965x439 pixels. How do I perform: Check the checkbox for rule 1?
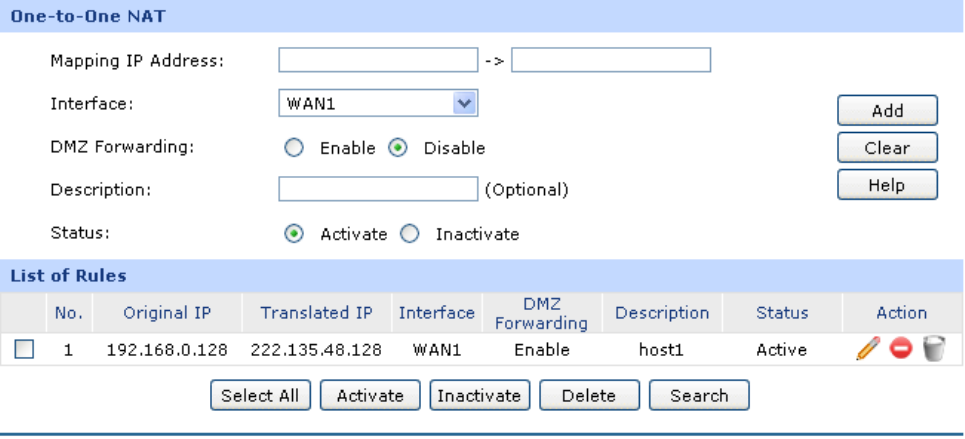[26, 350]
